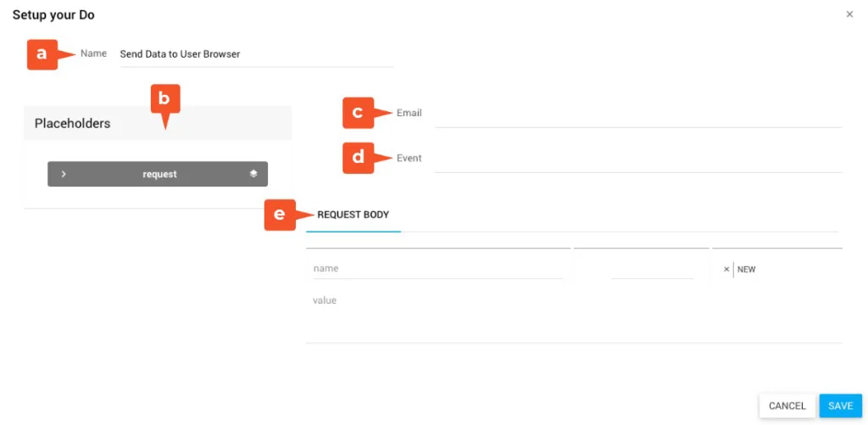Close the Setup your Do dialog

point(849,14)
